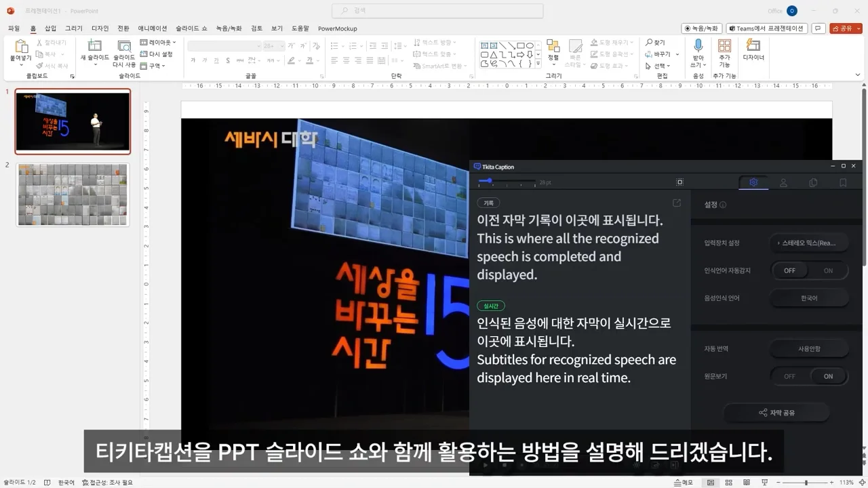Click the 공유 share button

846,28
